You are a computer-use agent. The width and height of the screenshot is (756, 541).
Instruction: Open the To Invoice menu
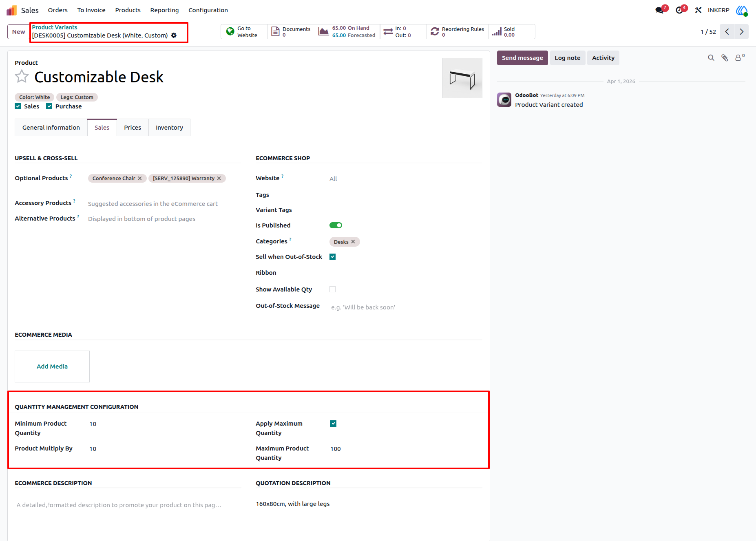click(91, 10)
